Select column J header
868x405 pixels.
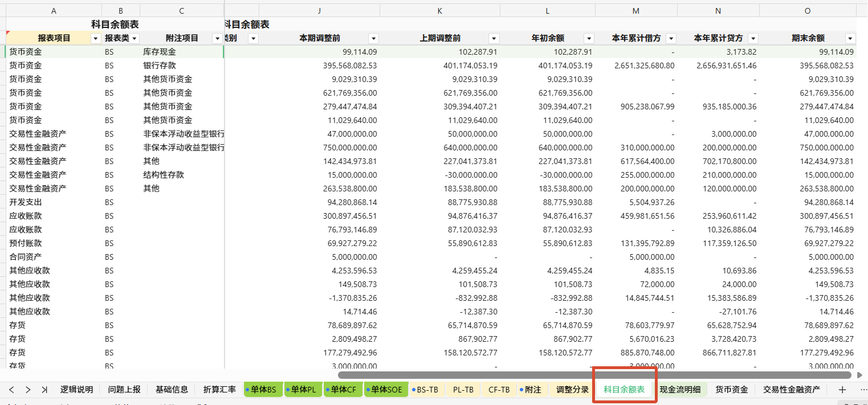tap(319, 11)
